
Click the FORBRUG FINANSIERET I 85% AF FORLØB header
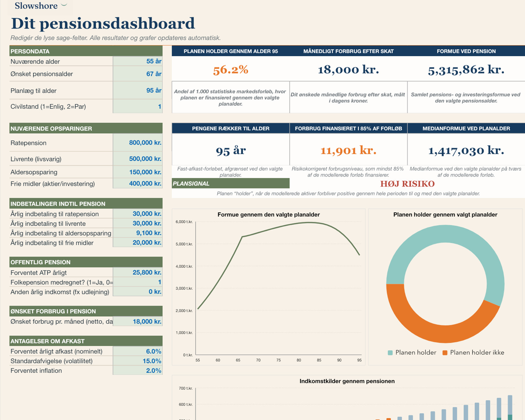tap(348, 128)
